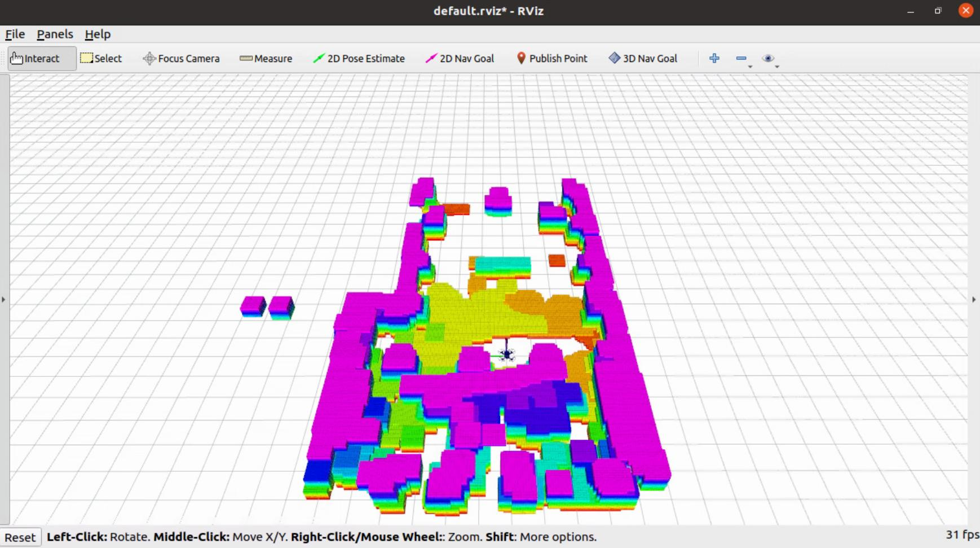Open the File menu

(x=15, y=34)
